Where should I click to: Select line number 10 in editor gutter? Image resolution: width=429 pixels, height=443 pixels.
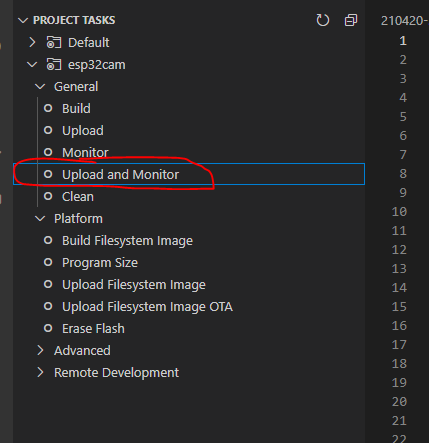click(x=399, y=212)
